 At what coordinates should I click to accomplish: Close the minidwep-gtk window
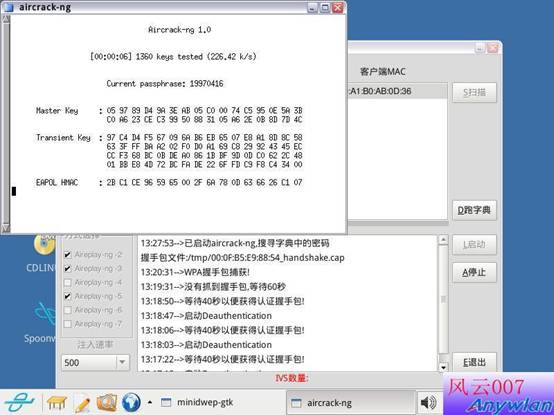coord(492,48)
